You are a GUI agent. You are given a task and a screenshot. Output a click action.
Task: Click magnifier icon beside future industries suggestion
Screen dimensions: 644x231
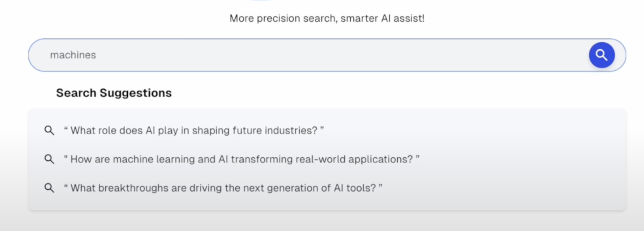coord(50,130)
